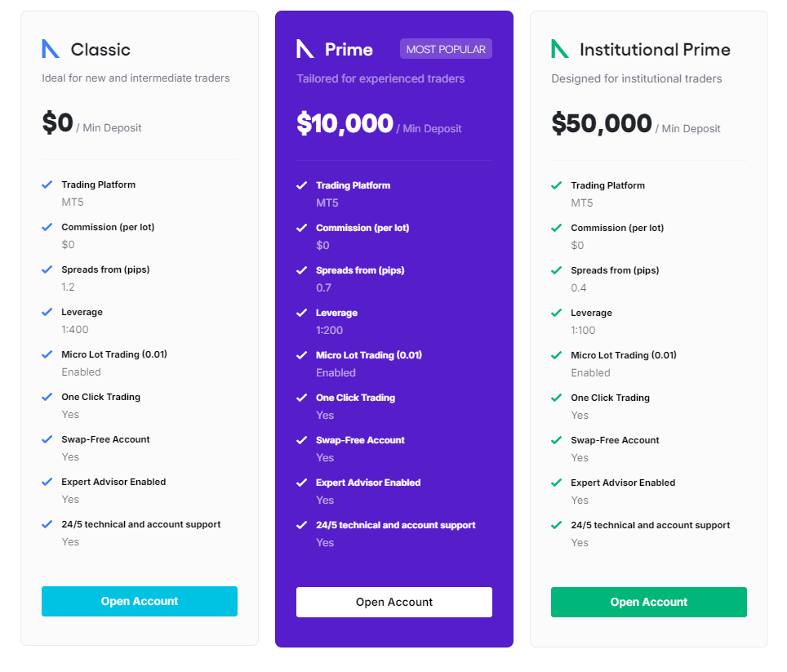Click the $10,000 min deposit price
Screen dimensions: 787x672
345,123
